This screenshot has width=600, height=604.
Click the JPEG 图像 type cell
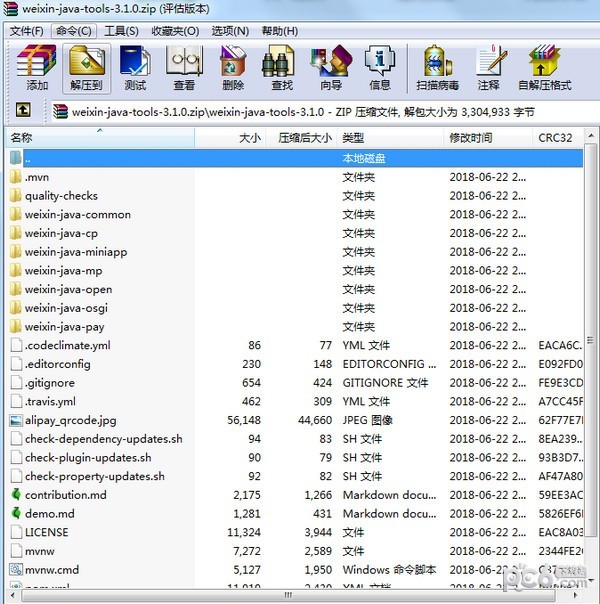click(367, 420)
